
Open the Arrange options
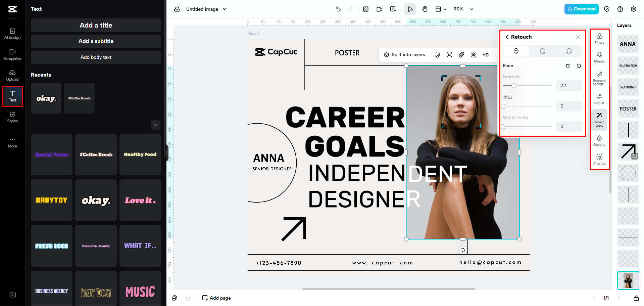tap(599, 159)
